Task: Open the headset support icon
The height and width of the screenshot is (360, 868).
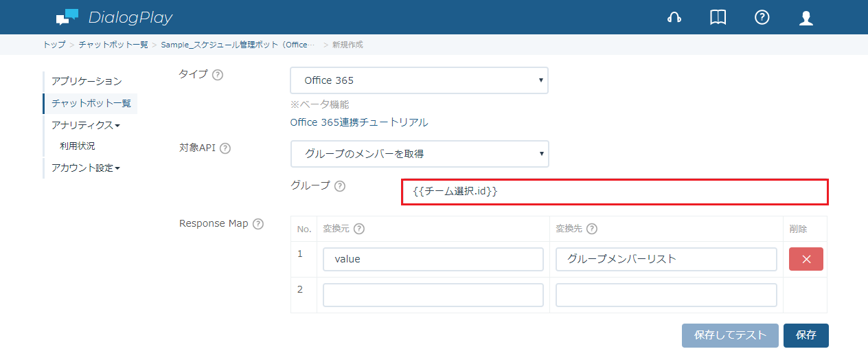Action: 674,18
